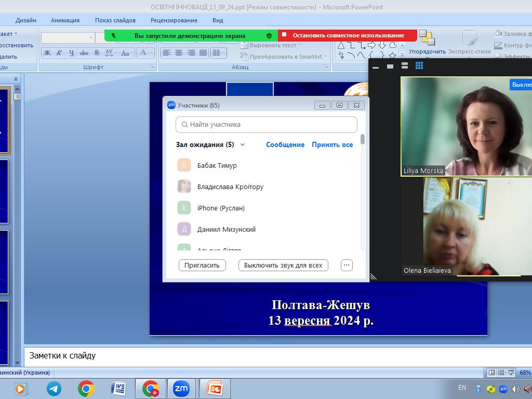Open Word from the taskbar
The image size is (532, 399).
tap(118, 389)
